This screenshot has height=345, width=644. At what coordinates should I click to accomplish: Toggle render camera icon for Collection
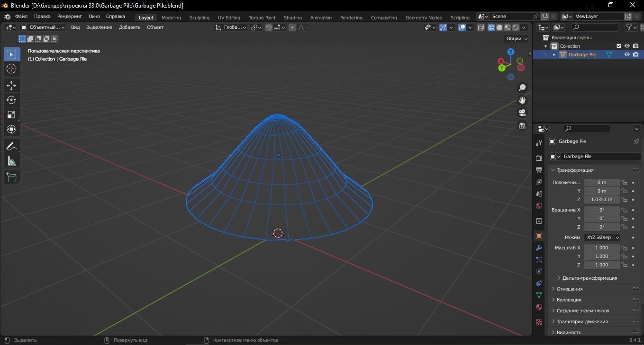635,46
